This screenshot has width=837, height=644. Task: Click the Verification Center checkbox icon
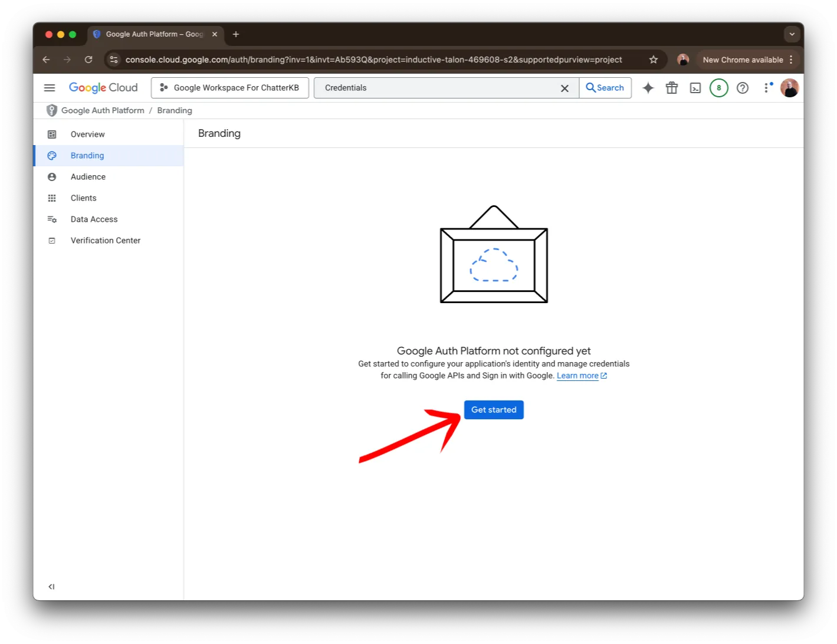pyautogui.click(x=52, y=241)
